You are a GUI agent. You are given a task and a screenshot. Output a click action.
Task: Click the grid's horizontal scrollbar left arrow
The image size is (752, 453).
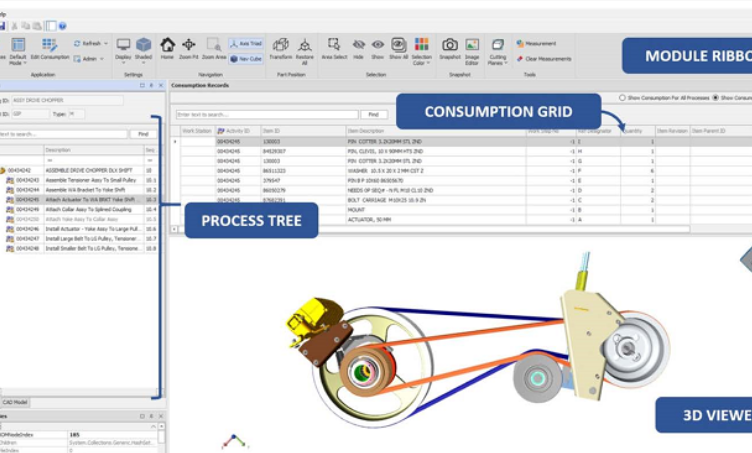coord(174,229)
